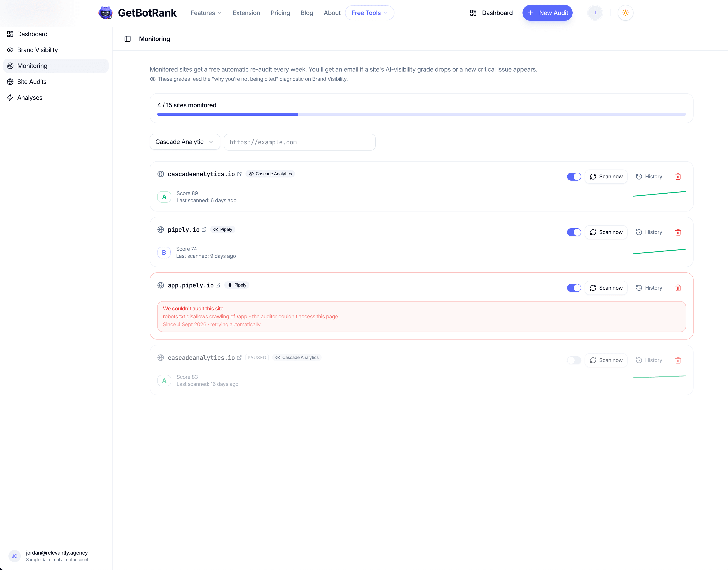Image resolution: width=728 pixels, height=570 pixels.
Task: Click globe icon beside app.pipely.io
Action: [160, 285]
